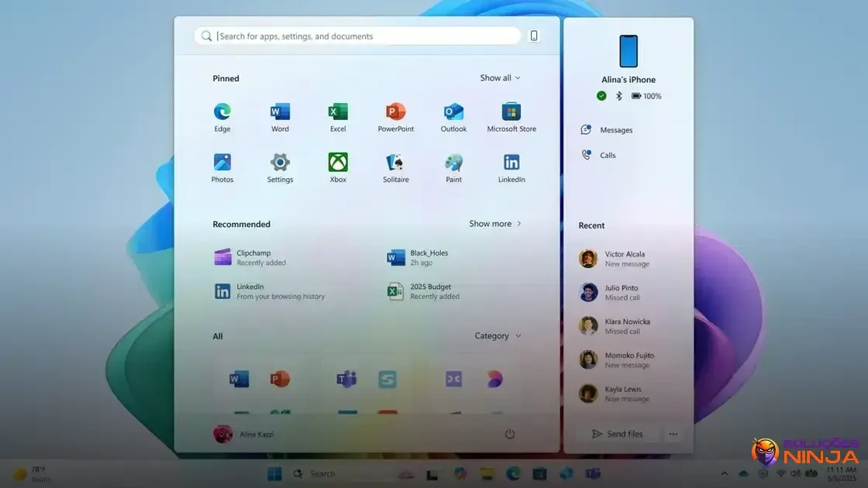Click the Bluetooth status icon
This screenshot has width=868, height=488.
click(x=619, y=96)
